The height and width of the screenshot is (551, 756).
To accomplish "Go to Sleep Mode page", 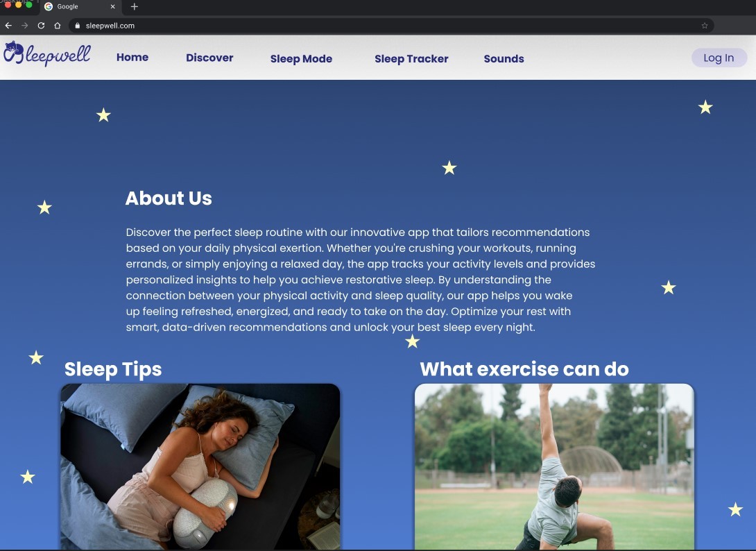I will [301, 59].
